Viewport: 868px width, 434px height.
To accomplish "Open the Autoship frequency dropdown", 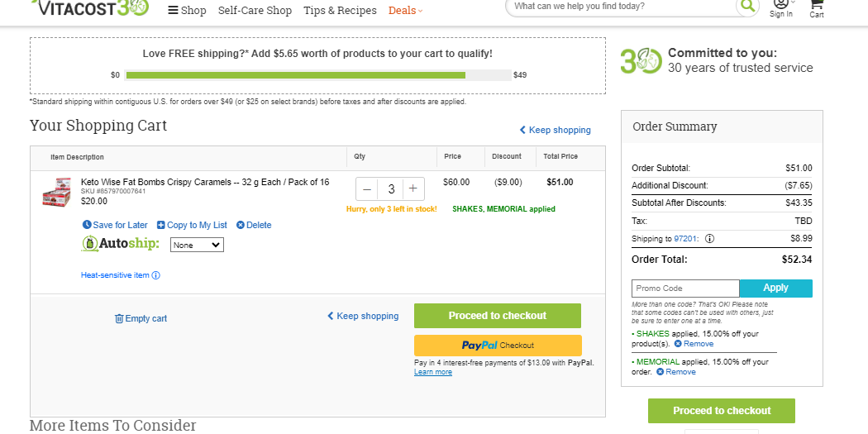I will click(x=197, y=245).
